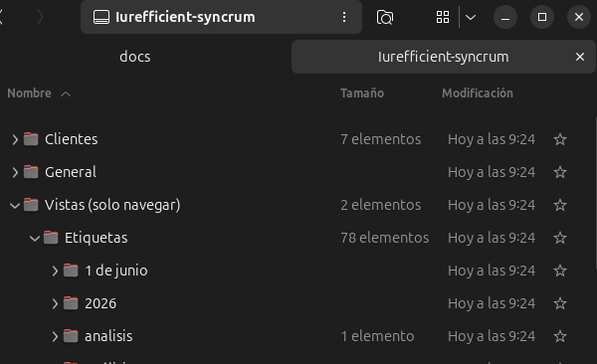Select the Iurefficient-syncrum tab
Image resolution: width=597 pixels, height=364 pixels.
click(x=443, y=57)
